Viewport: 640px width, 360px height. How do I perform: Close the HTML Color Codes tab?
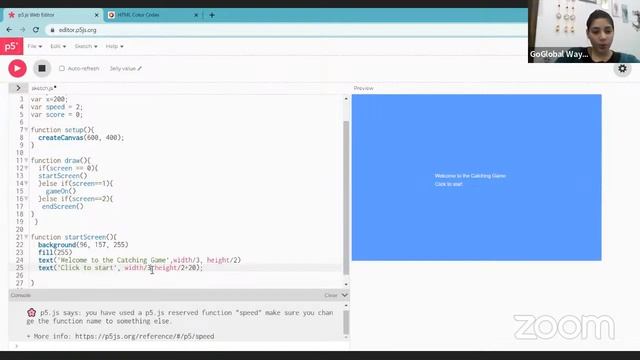196,15
